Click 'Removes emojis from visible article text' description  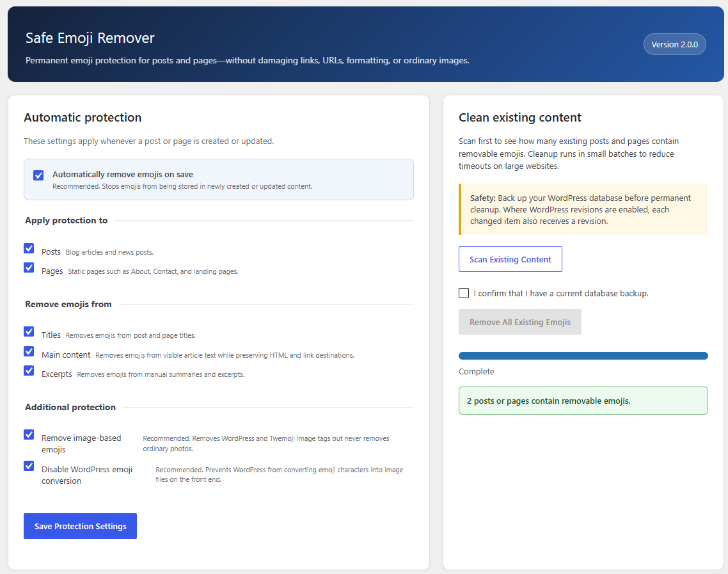click(x=225, y=355)
